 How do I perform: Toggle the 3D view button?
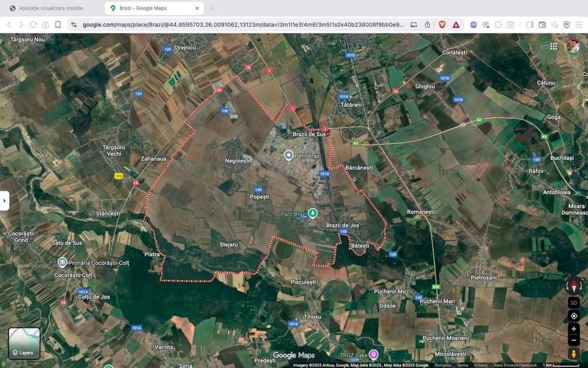[x=574, y=303]
